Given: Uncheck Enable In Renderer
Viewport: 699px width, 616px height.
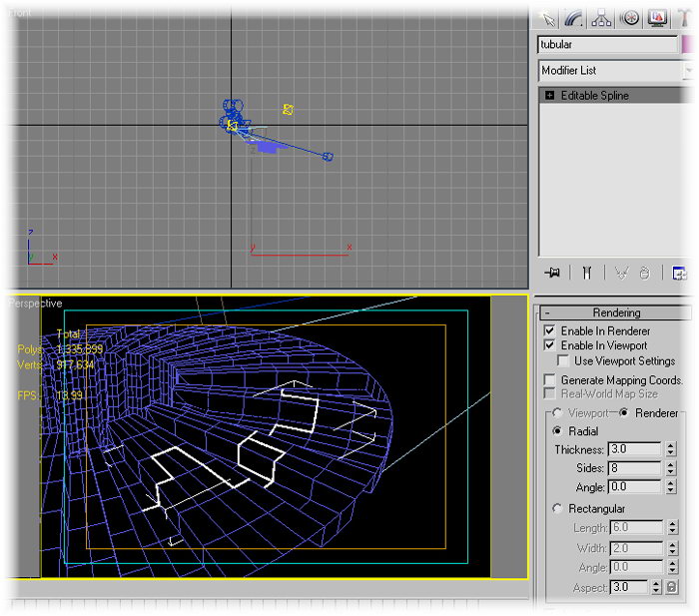Looking at the screenshot, I should (x=549, y=330).
